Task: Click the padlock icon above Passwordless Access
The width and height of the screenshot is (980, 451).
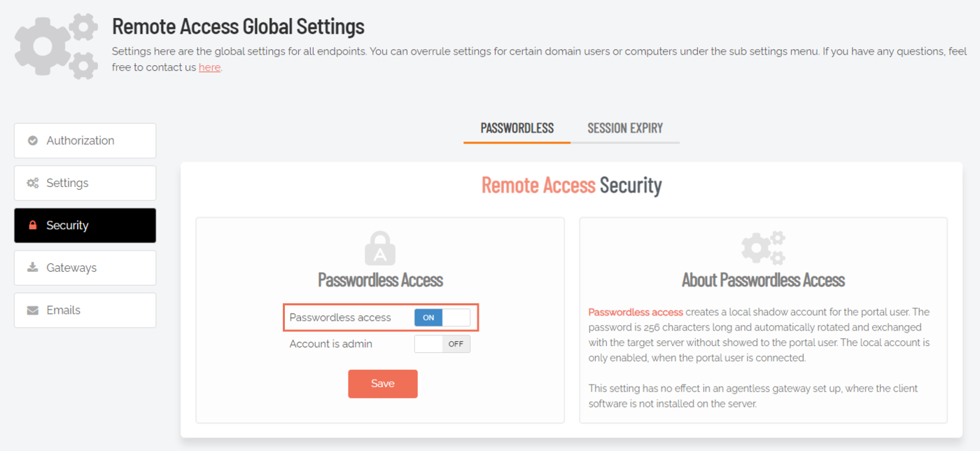Action: point(380,248)
